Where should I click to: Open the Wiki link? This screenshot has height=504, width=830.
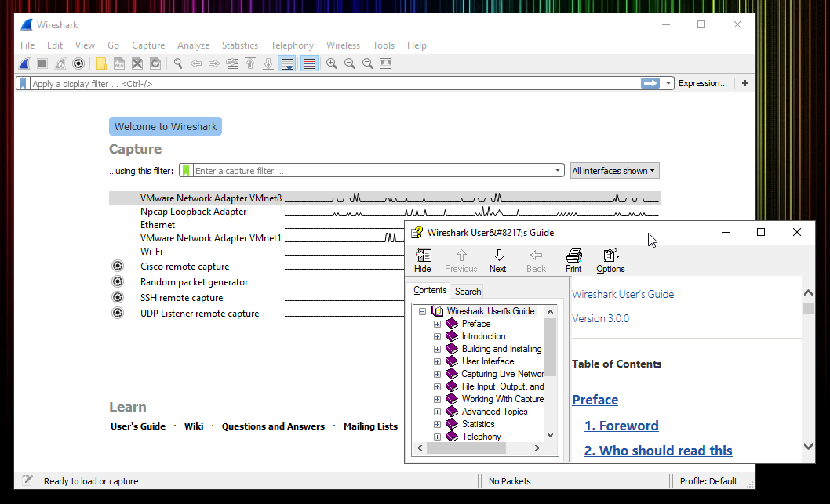[194, 426]
